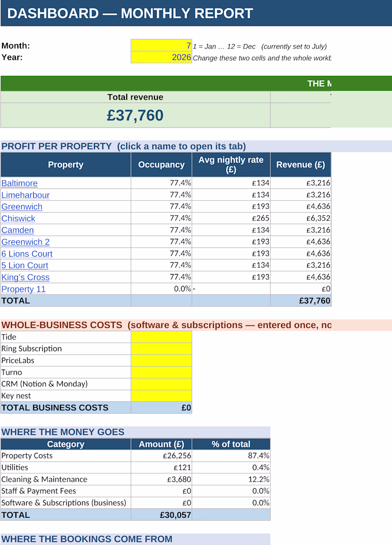Click the 'Turno' cost row label
This screenshot has height=545, width=392.
(12, 372)
